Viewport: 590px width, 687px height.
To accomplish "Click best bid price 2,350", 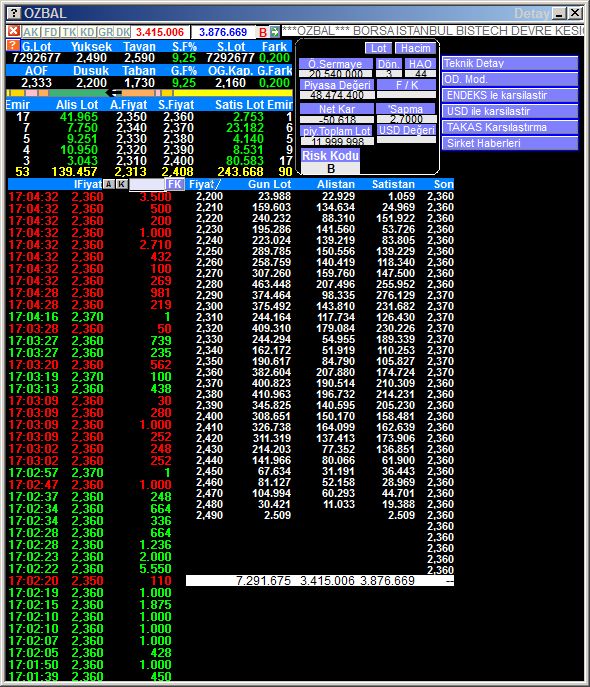I will [x=131, y=117].
